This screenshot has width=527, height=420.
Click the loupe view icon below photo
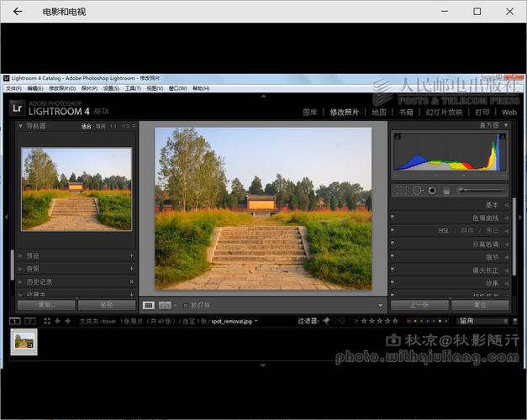click(x=149, y=305)
